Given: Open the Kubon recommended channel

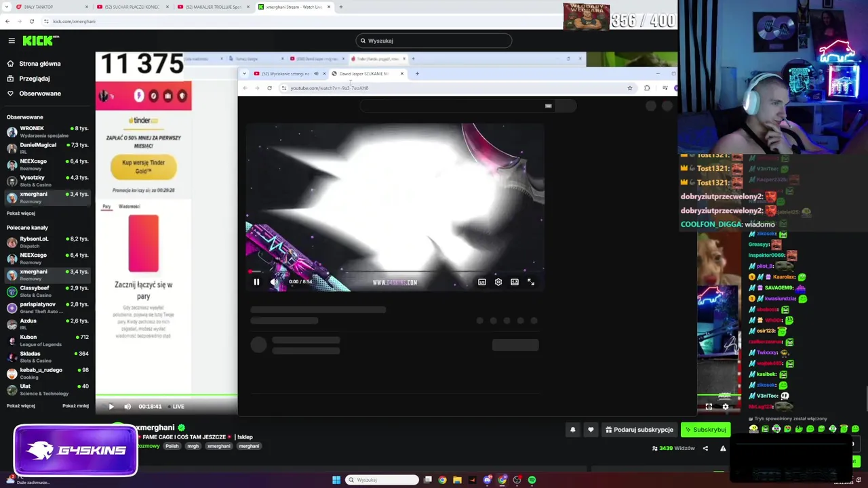Looking at the screenshot, I should point(47,340).
